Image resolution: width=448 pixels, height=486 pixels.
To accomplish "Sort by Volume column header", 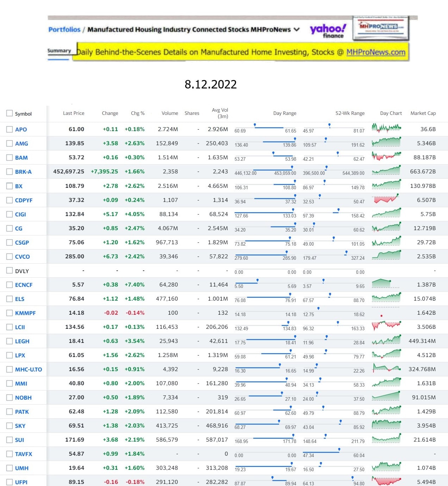I will pyautogui.click(x=170, y=113).
